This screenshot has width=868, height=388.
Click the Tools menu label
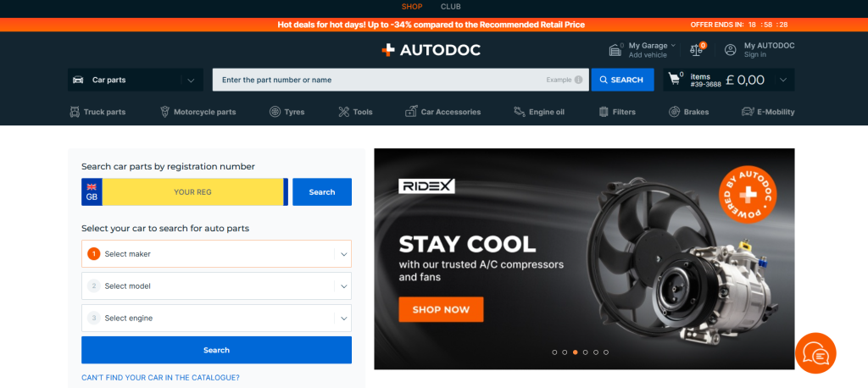pos(363,112)
